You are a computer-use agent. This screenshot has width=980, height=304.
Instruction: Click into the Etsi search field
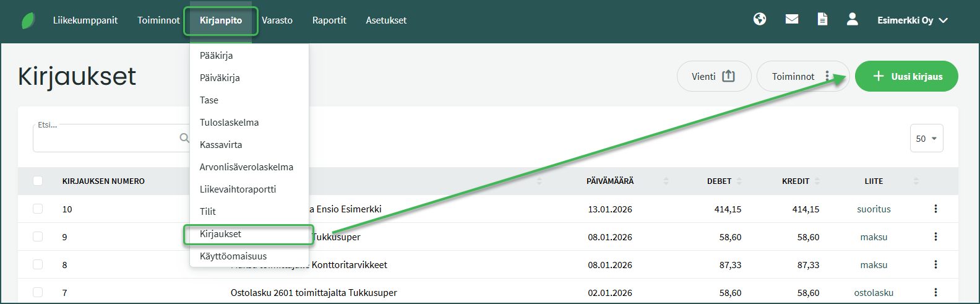click(x=105, y=139)
